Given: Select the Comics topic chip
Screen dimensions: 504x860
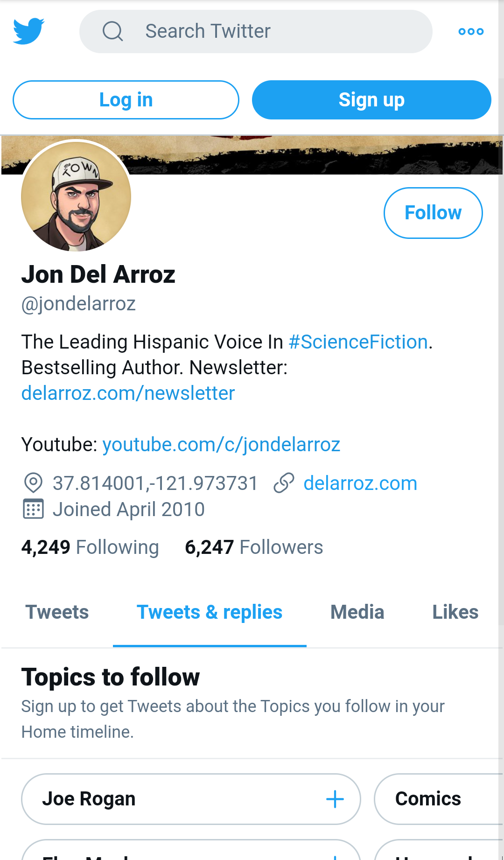Looking at the screenshot, I should (439, 799).
